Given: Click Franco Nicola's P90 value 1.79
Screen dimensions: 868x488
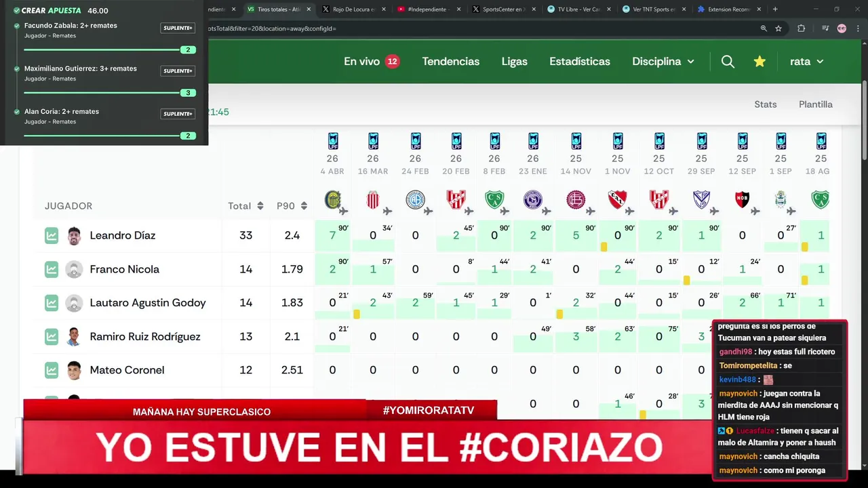Looking at the screenshot, I should pos(292,269).
